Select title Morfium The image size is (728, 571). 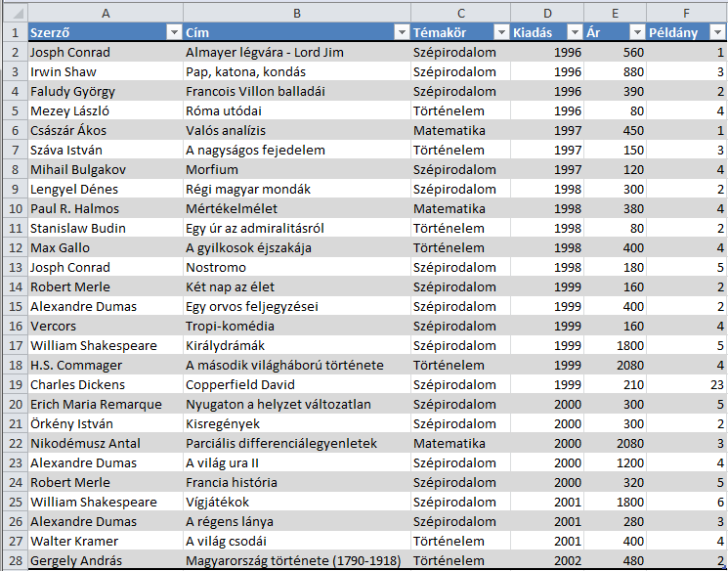297,169
